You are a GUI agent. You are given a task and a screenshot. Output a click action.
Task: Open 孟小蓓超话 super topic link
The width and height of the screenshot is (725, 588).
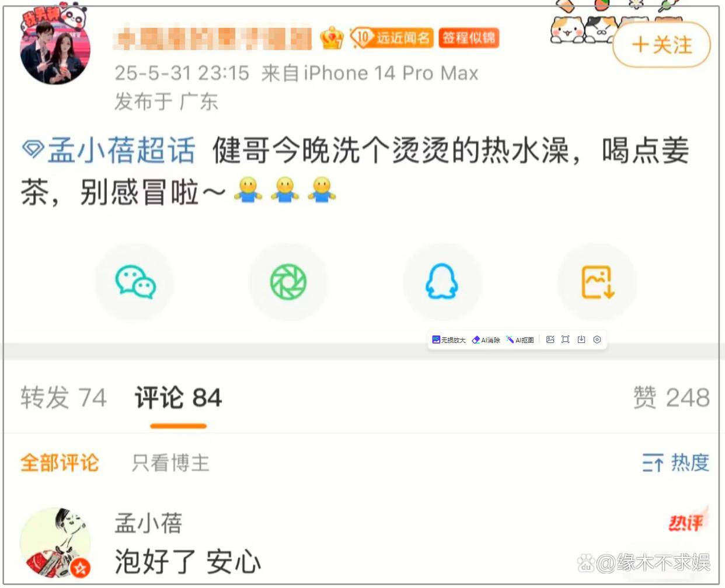tap(108, 150)
